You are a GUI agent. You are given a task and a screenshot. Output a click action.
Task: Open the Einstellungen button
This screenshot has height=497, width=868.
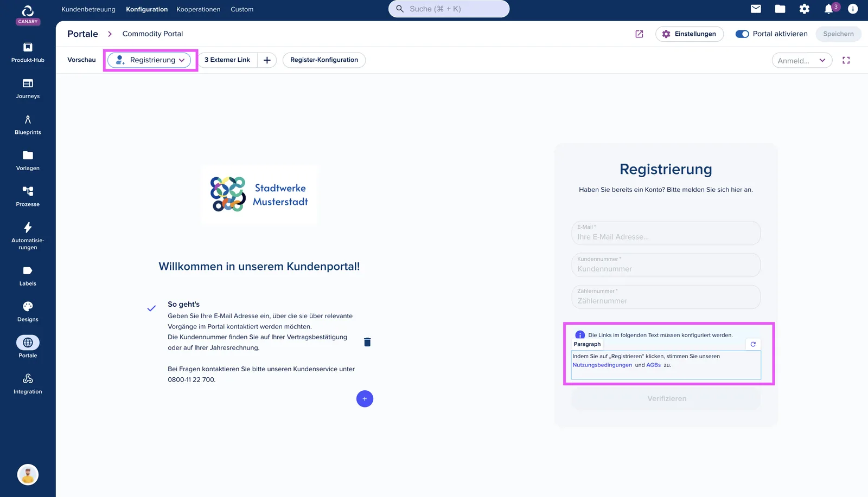click(x=689, y=34)
